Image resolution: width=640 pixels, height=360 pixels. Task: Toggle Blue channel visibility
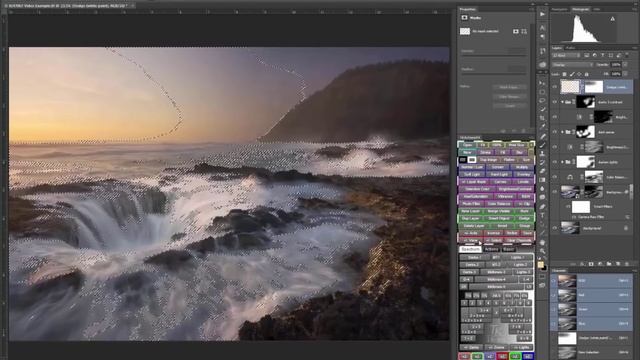coord(554,323)
